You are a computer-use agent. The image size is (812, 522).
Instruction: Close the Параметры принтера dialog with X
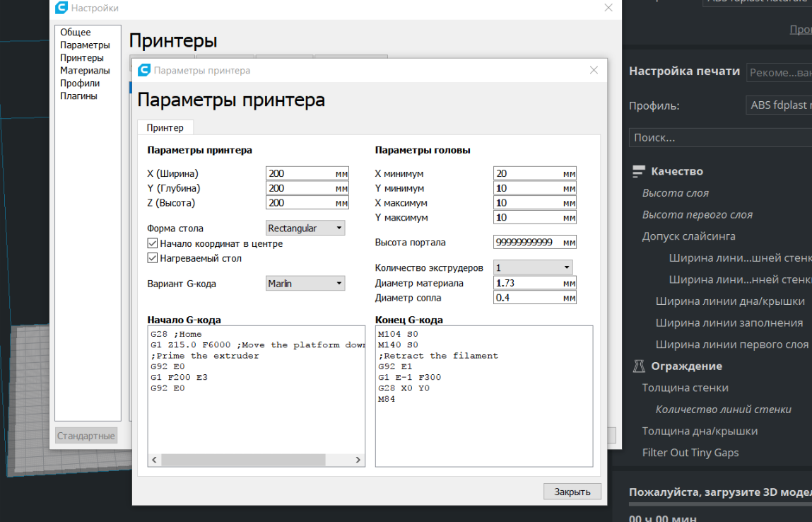594,70
